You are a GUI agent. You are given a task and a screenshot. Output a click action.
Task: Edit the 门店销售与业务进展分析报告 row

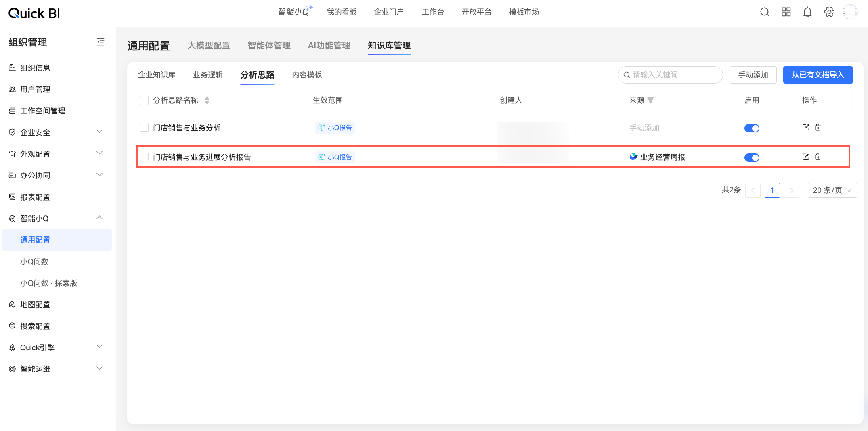pos(806,157)
